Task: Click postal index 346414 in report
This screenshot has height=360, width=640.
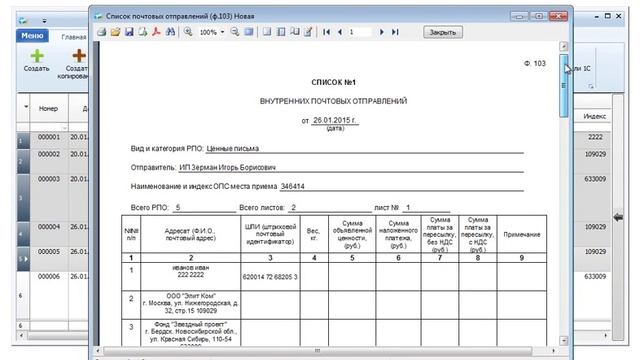Action: [293, 186]
